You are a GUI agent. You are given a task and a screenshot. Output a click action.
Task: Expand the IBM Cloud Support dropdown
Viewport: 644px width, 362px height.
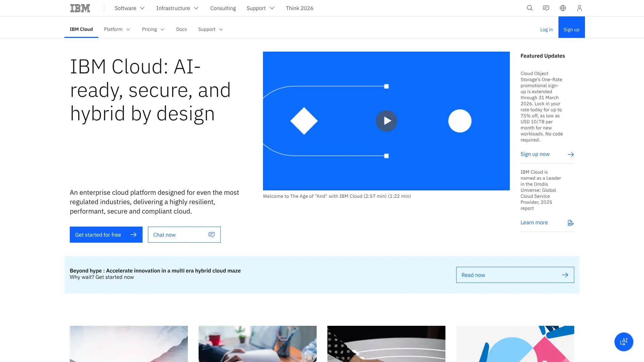(x=211, y=29)
